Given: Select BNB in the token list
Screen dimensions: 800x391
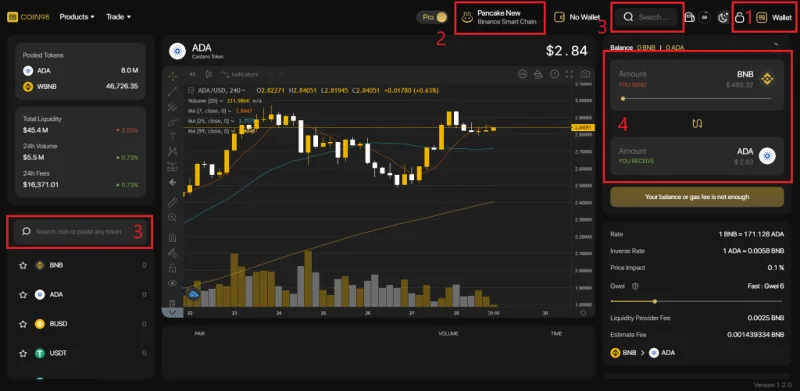Looking at the screenshot, I should click(82, 265).
